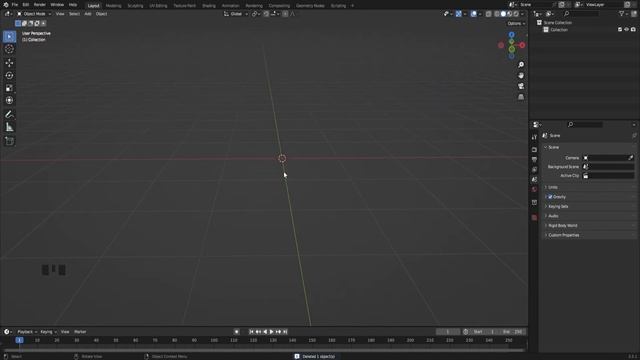640x360 pixels.
Task: Click the pan view hand icon
Action: click(x=521, y=76)
